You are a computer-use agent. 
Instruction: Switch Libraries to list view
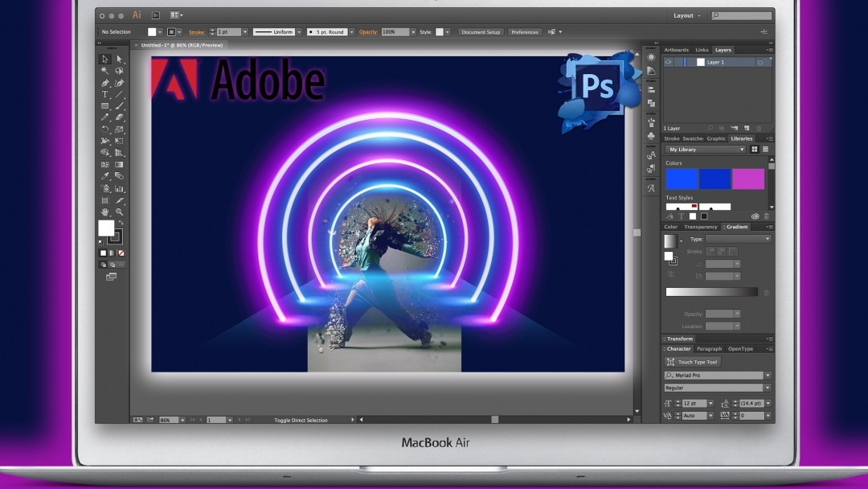[x=766, y=150]
